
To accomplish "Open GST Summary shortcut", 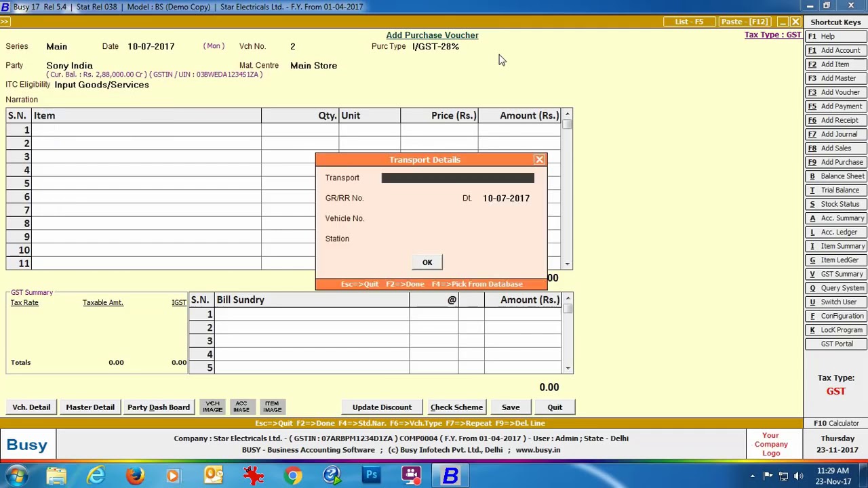I will 835,274.
